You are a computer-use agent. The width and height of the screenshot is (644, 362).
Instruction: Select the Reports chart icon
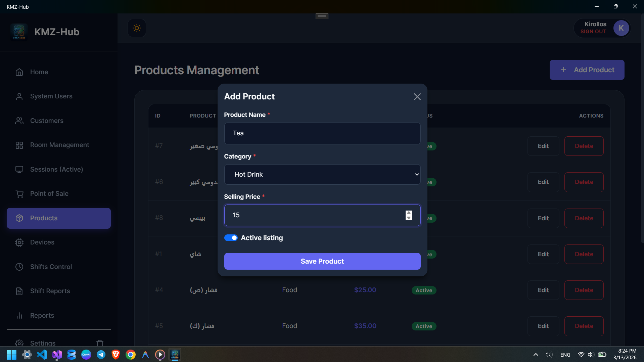[x=19, y=316]
